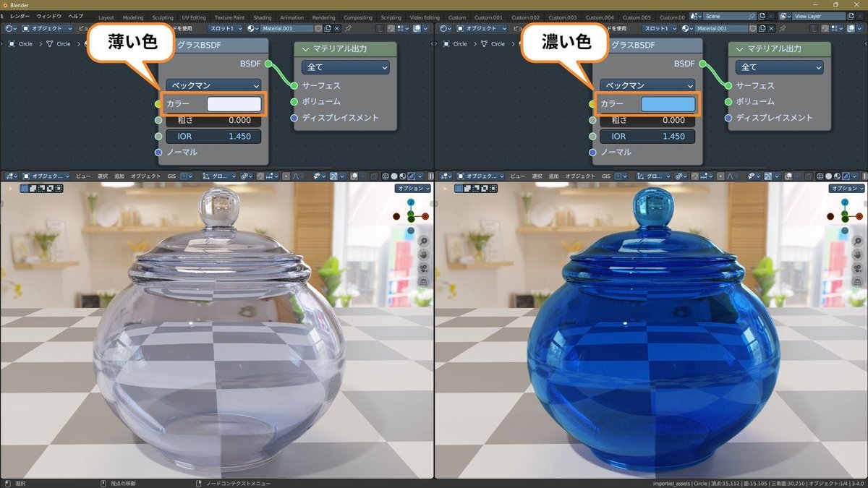Click blue カラー swatch in right Glass node
The width and height of the screenshot is (868, 488).
[x=668, y=103]
